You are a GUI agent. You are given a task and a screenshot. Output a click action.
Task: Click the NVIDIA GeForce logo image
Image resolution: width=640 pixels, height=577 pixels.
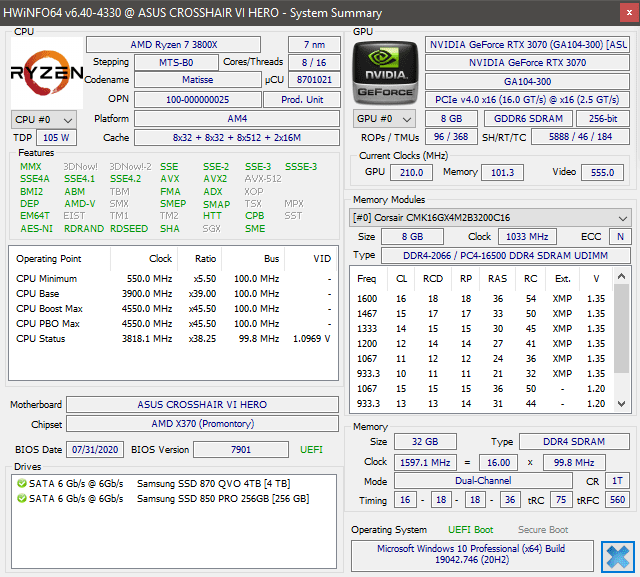385,73
